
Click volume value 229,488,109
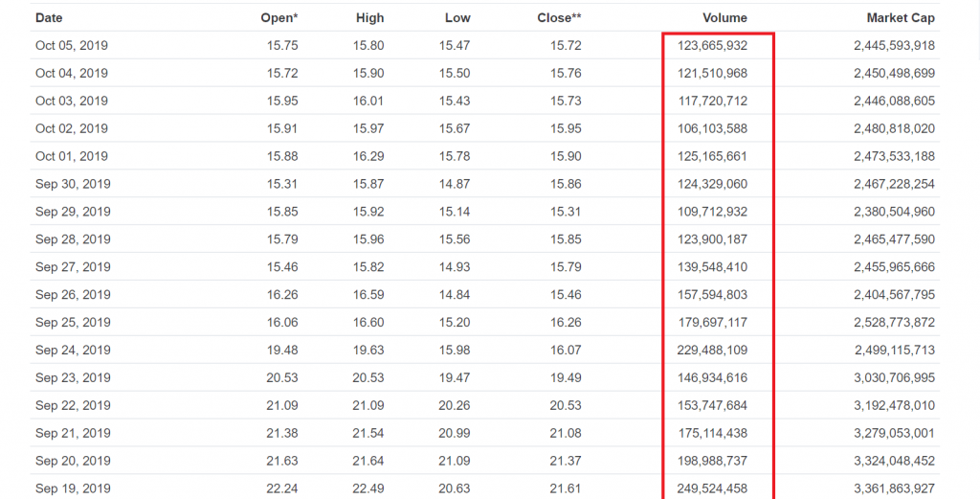pyautogui.click(x=711, y=350)
